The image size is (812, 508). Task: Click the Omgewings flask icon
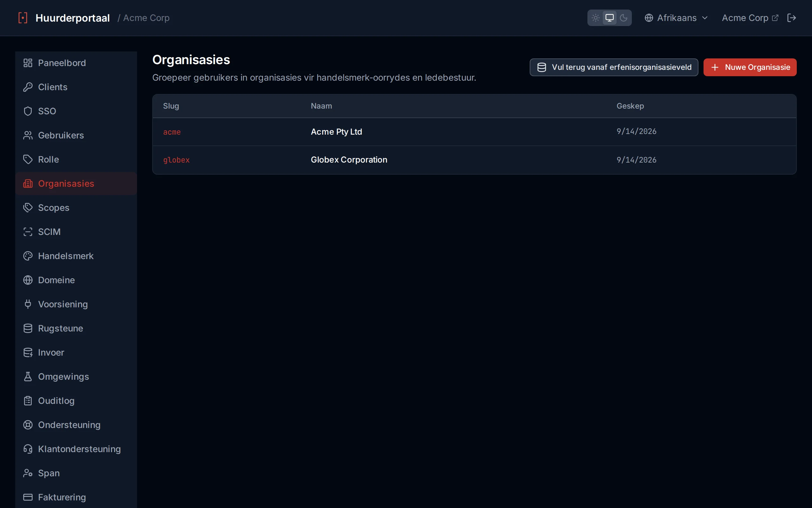click(28, 377)
